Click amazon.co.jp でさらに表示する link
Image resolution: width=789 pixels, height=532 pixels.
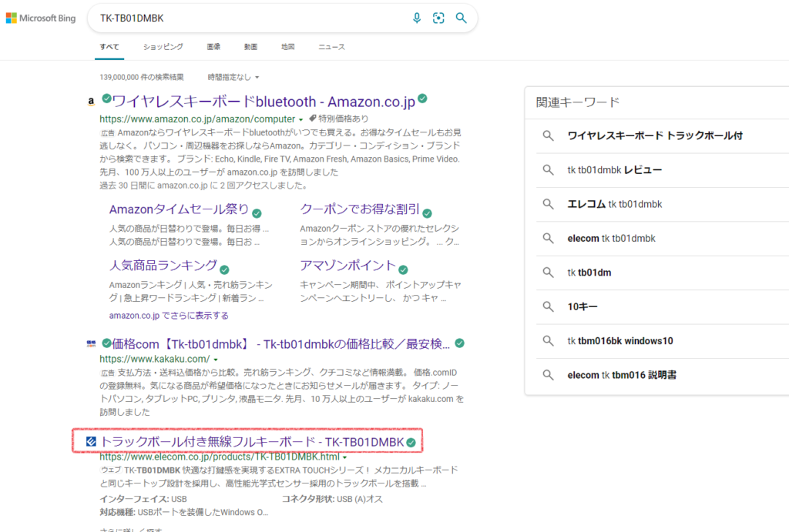tap(169, 316)
